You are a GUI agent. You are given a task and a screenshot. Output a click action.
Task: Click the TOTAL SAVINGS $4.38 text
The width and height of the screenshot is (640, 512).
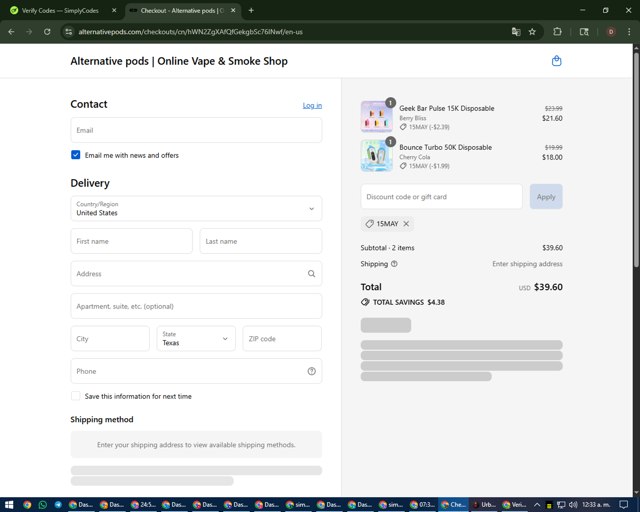[409, 302]
